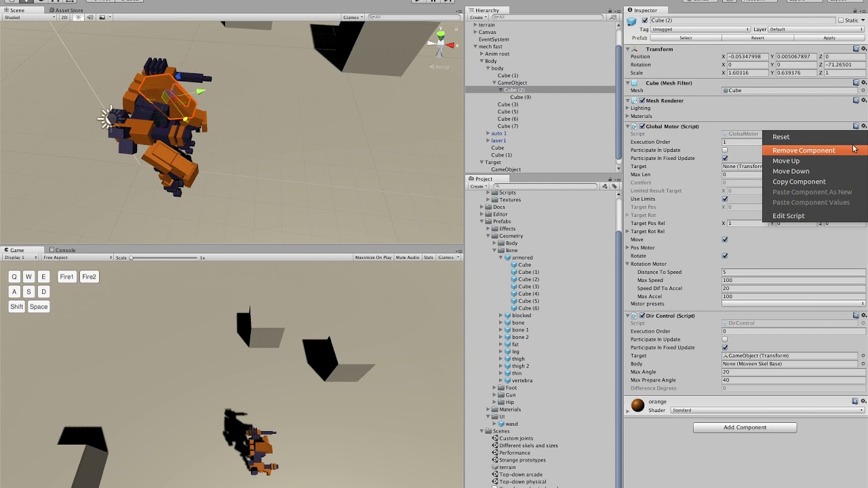Select vertebra prefab in Project
This screenshot has height=488, width=868.
tap(522, 380)
